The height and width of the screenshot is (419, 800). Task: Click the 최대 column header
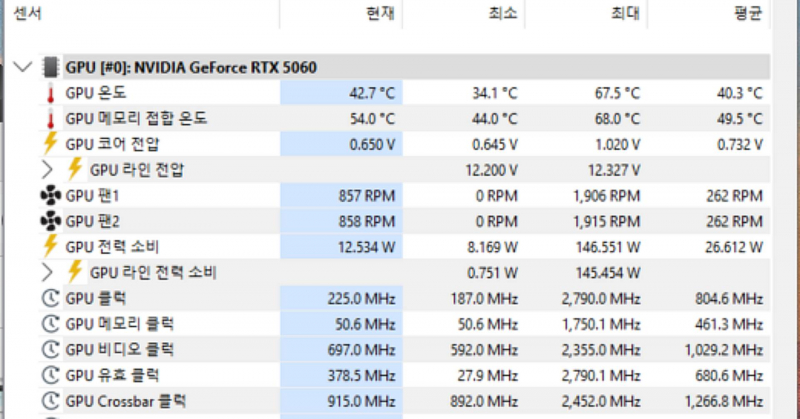(586, 13)
